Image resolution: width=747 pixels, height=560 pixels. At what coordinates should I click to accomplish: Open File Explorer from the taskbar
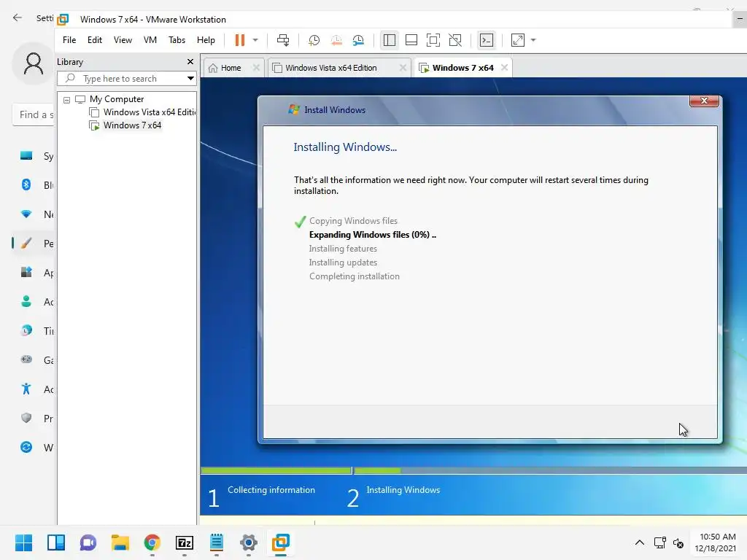pos(120,542)
